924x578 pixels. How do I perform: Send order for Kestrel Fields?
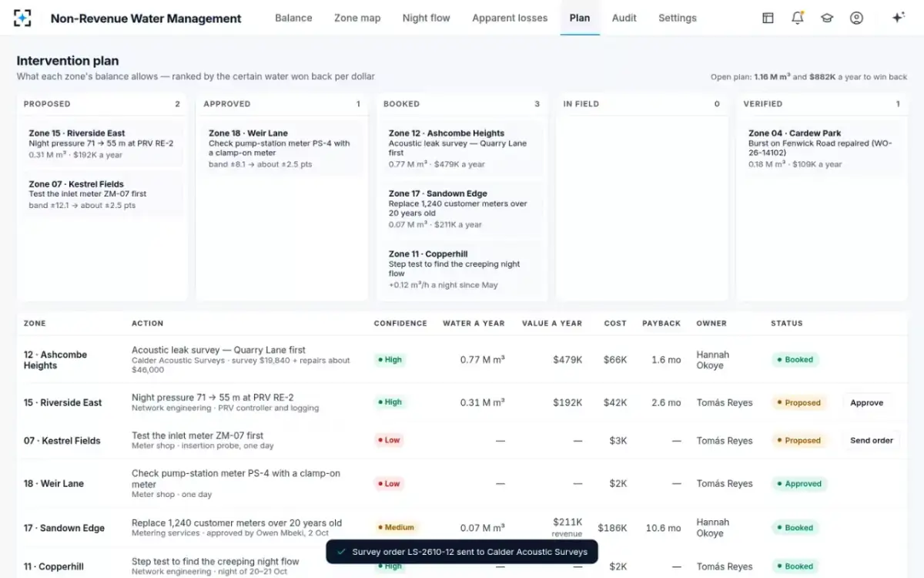coord(872,441)
